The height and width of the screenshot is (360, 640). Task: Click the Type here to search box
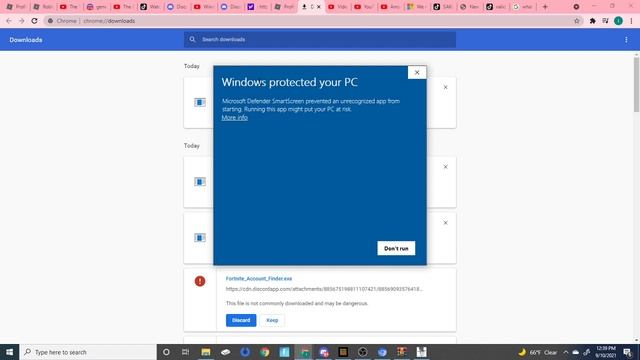88,352
